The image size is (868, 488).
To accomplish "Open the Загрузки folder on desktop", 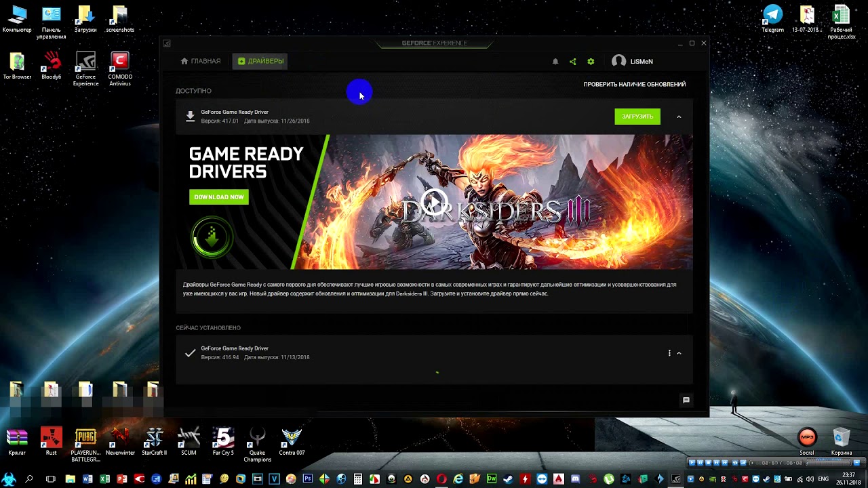I will pos(85,19).
